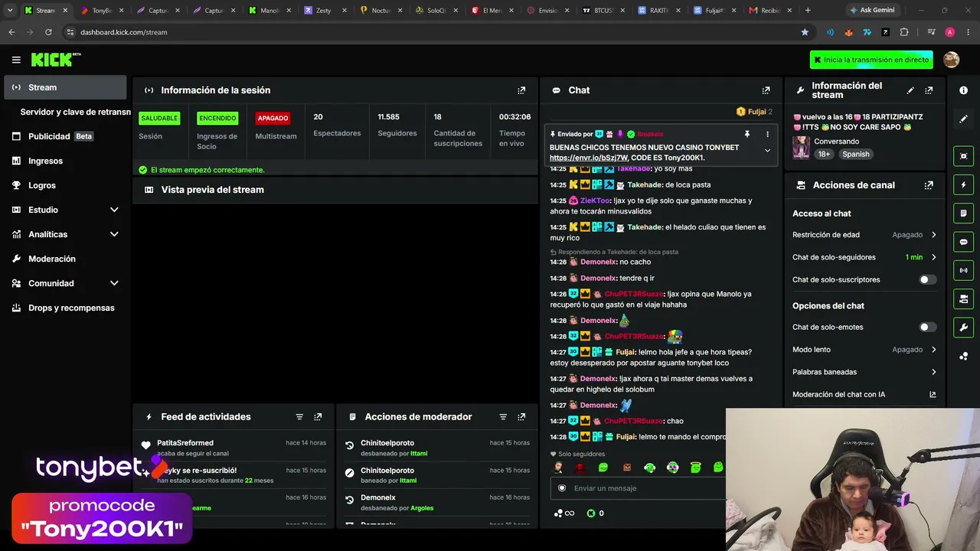Reload the Kick dashboard page
980x551 pixels.
48,32
